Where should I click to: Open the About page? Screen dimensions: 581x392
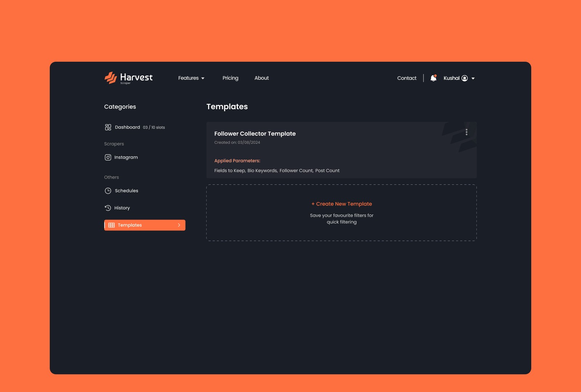click(261, 78)
